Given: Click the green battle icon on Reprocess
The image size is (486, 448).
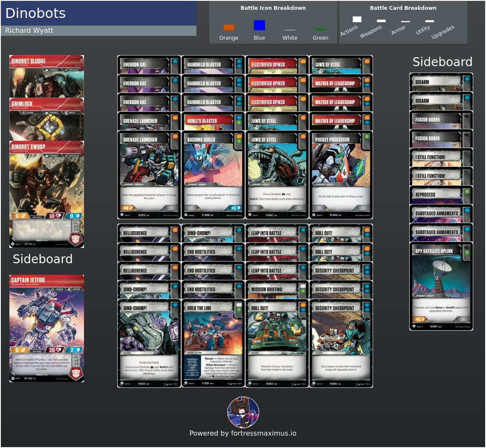Looking at the screenshot, I should [467, 192].
